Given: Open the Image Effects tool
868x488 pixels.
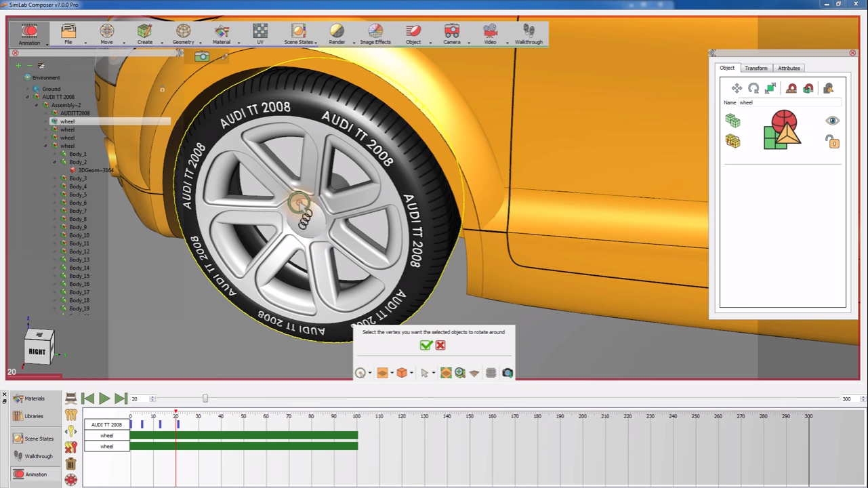Looking at the screenshot, I should click(x=375, y=34).
